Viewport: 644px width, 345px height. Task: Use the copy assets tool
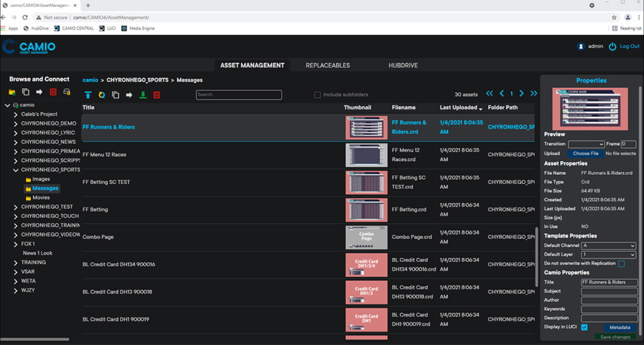tap(116, 95)
